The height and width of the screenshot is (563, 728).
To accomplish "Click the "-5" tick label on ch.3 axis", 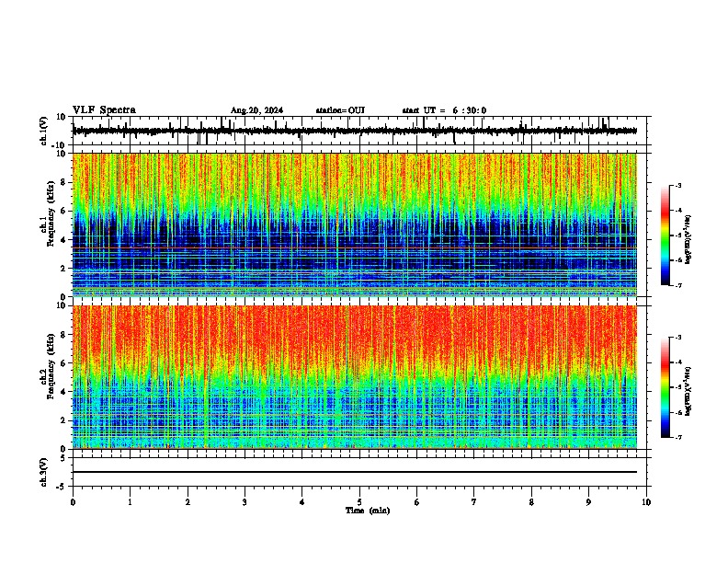I will (x=62, y=487).
